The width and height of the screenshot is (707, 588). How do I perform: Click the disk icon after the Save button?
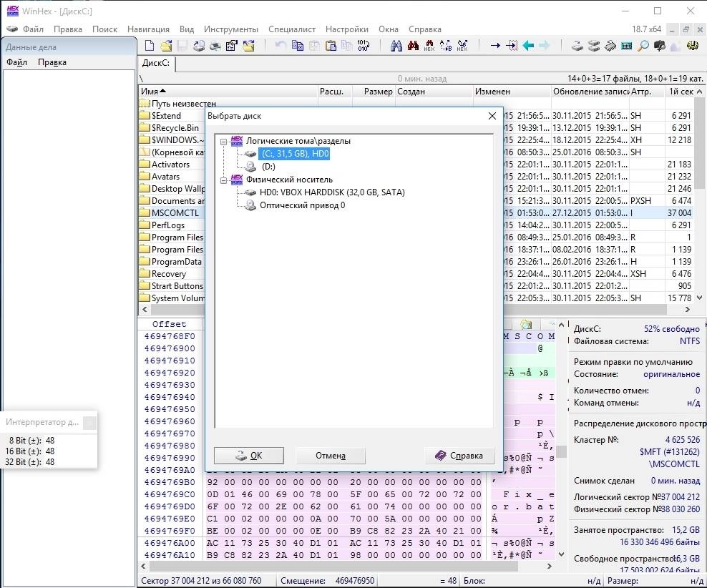199,46
